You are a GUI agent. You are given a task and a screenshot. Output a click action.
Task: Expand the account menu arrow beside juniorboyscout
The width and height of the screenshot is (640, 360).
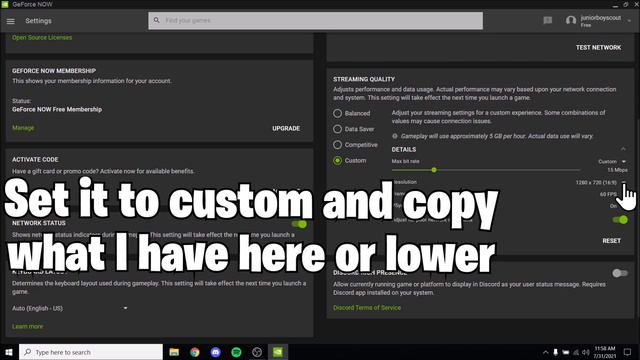629,20
